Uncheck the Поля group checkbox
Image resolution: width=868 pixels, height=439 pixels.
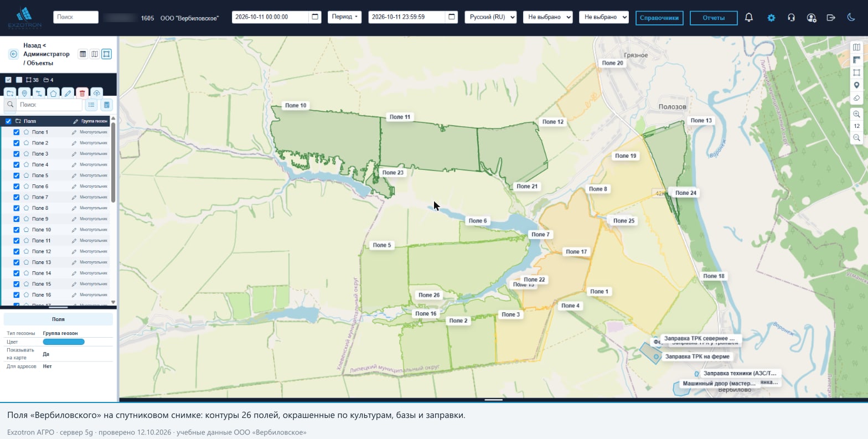click(8, 121)
